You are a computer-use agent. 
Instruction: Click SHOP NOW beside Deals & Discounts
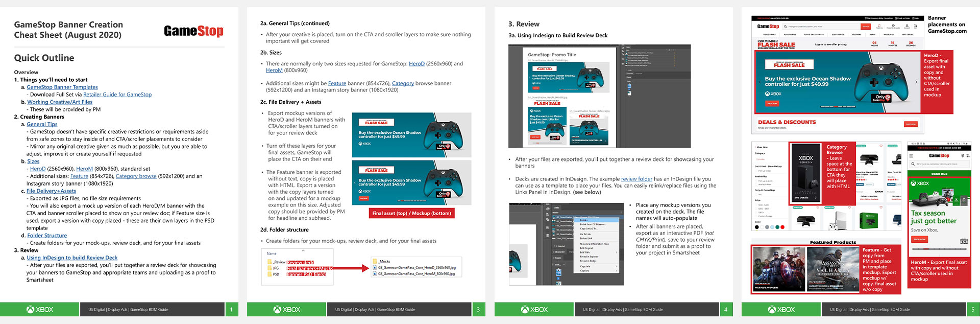(911, 124)
